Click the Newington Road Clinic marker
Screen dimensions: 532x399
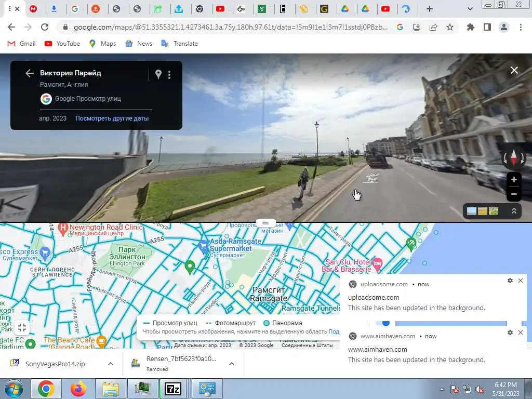pyautogui.click(x=63, y=229)
